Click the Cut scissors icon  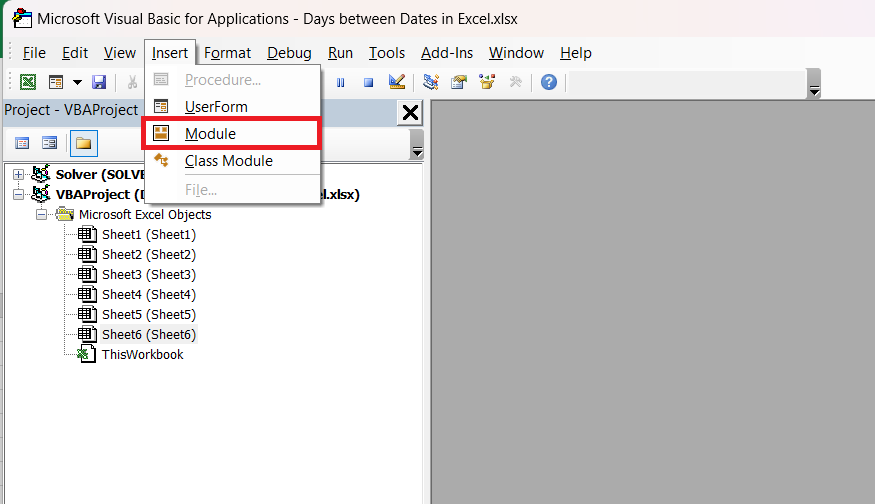coord(132,83)
